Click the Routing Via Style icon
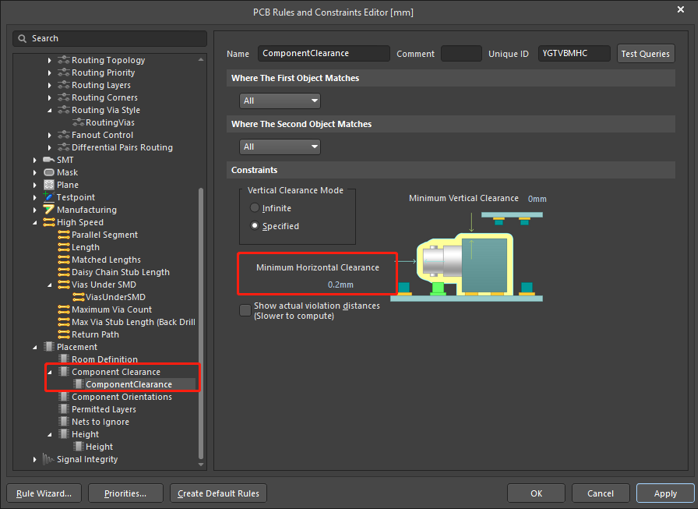The height and width of the screenshot is (511, 698). 64,110
